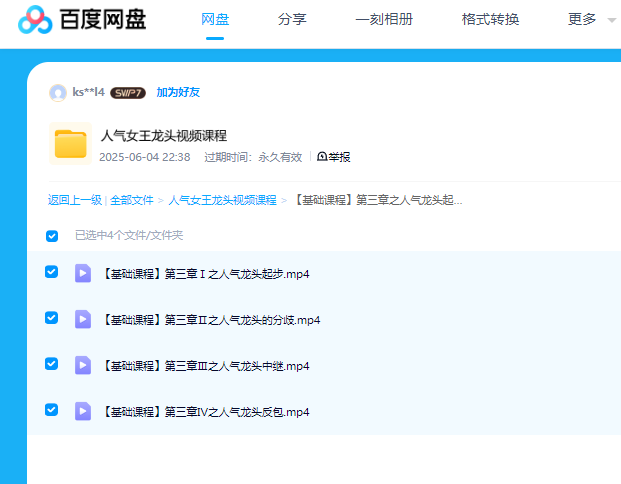Toggle the select-all files checkbox
Screen dimensions: 621x484
coord(52,236)
